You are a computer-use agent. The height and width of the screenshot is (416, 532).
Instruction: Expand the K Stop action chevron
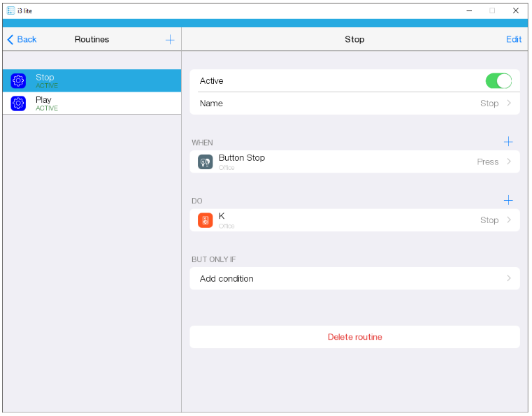(x=509, y=220)
